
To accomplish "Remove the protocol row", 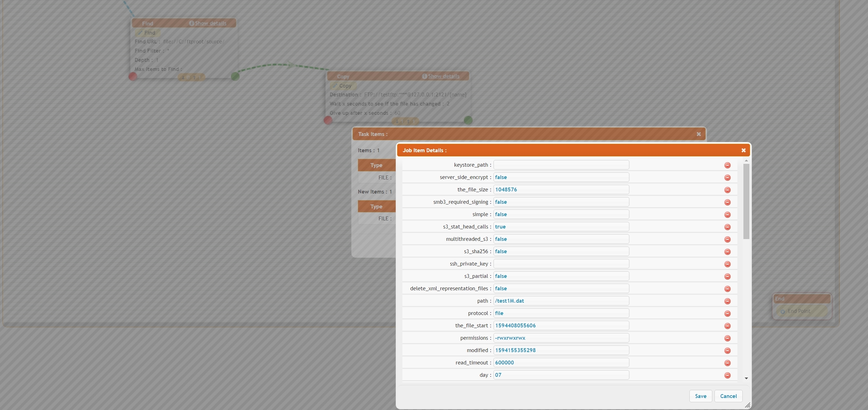I will coord(727,314).
